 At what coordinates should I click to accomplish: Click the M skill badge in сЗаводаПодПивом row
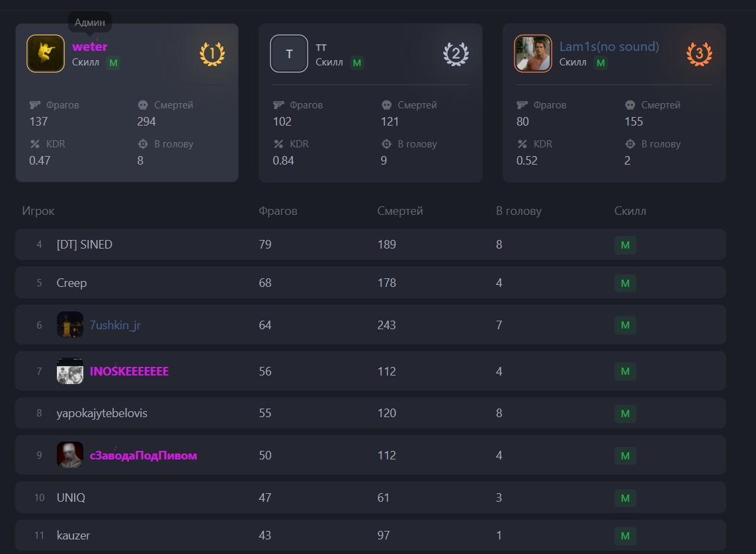click(x=625, y=455)
